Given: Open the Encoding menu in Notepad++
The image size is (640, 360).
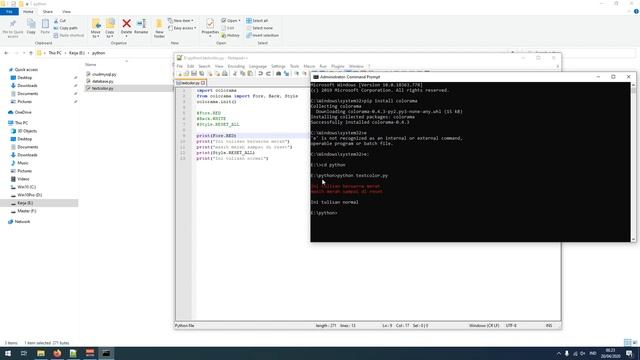Looking at the screenshot, I should click(236, 66).
